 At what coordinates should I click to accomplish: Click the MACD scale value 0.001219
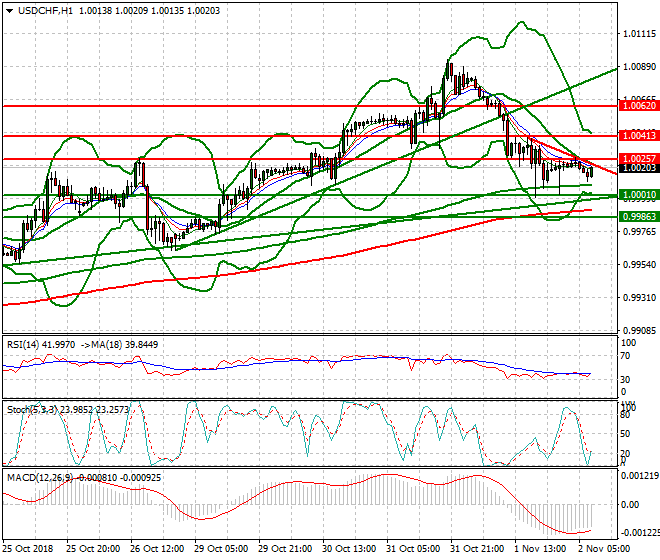(640, 476)
